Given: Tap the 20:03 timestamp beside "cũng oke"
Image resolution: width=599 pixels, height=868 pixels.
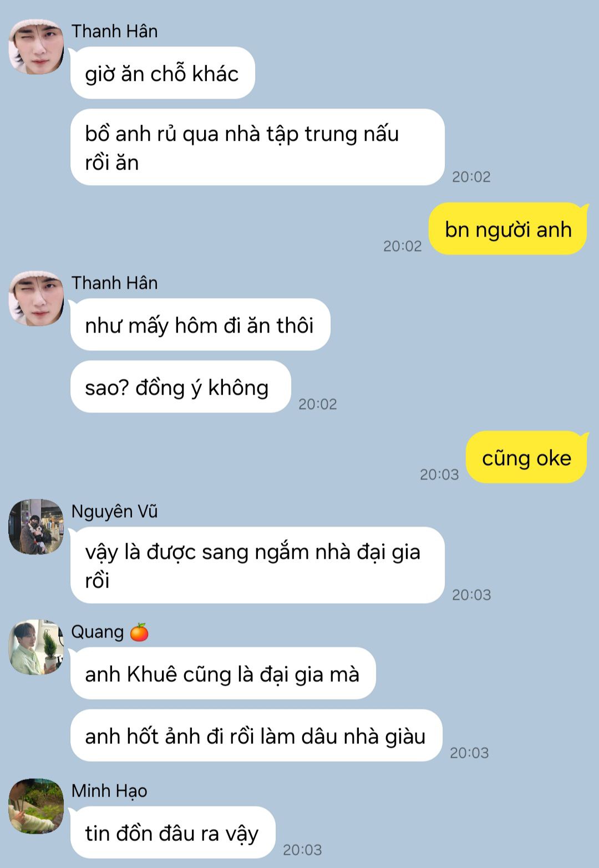Looking at the screenshot, I should click(x=439, y=474).
